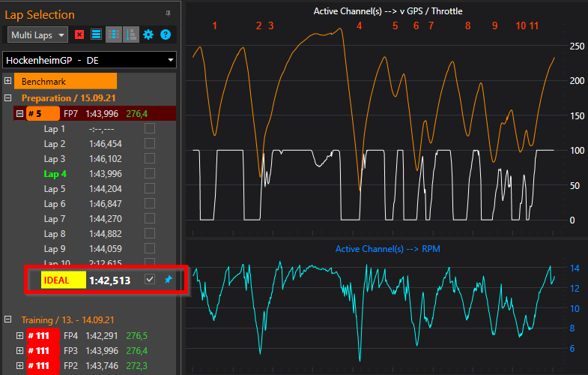Screen dimensions: 588x375
Task: Enable the Lap 2 checkbox
Action: tap(150, 143)
